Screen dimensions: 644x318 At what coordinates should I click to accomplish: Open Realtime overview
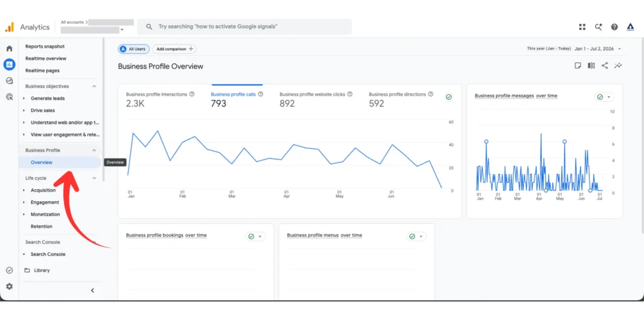[x=45, y=58]
